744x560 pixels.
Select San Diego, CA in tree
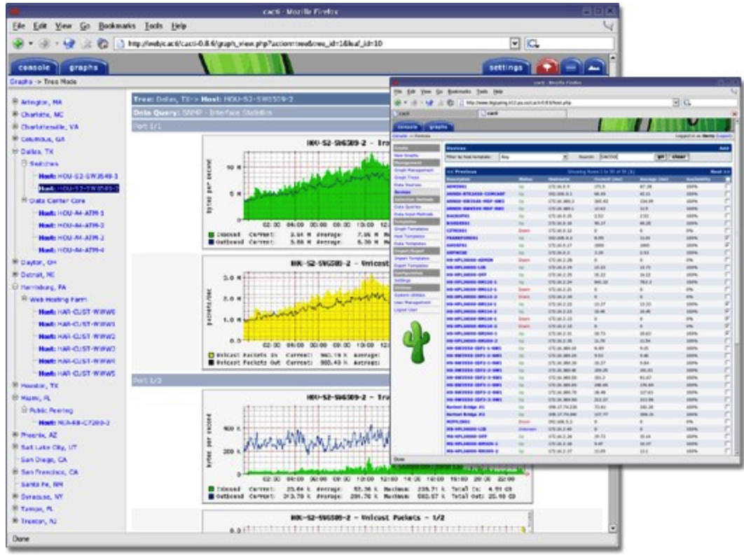coord(43,459)
